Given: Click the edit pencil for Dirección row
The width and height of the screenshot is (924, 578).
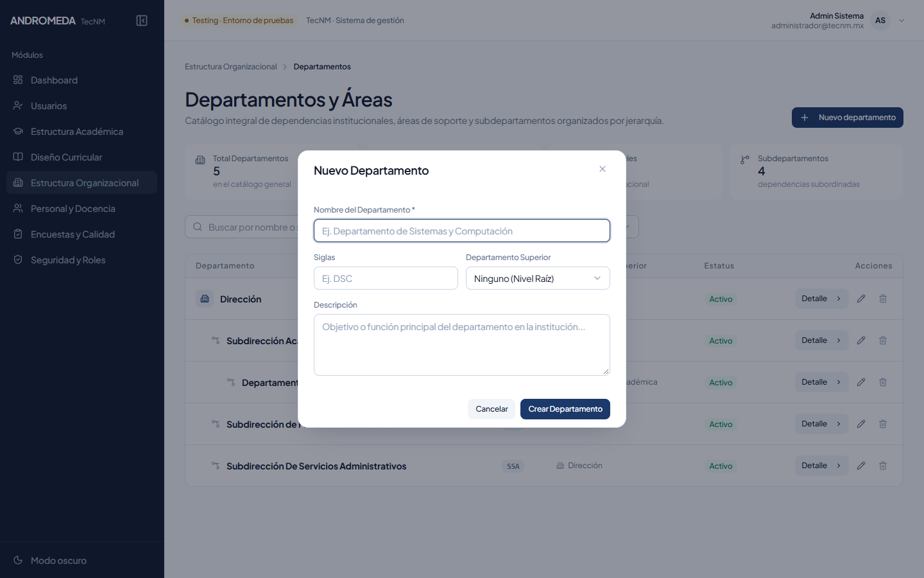Looking at the screenshot, I should pyautogui.click(x=861, y=299).
